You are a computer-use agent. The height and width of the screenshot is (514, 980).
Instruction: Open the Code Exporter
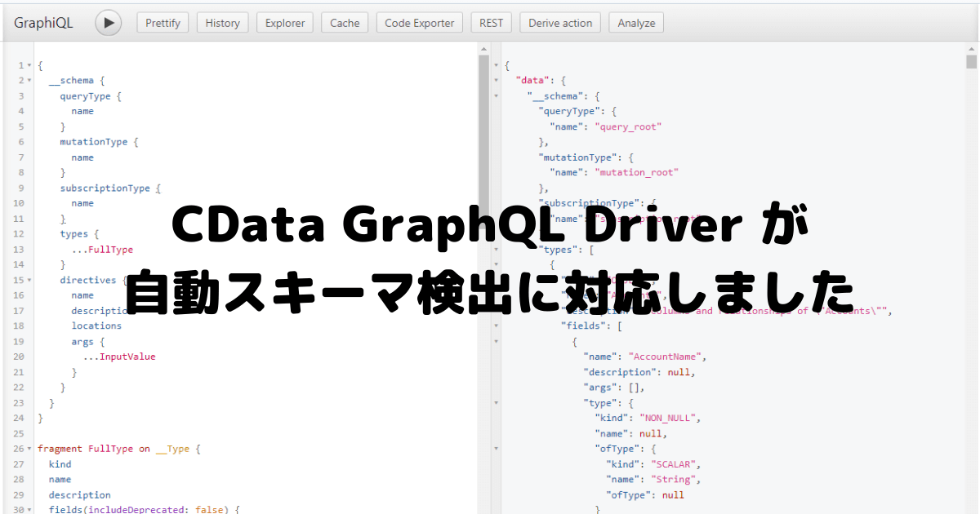coord(420,23)
